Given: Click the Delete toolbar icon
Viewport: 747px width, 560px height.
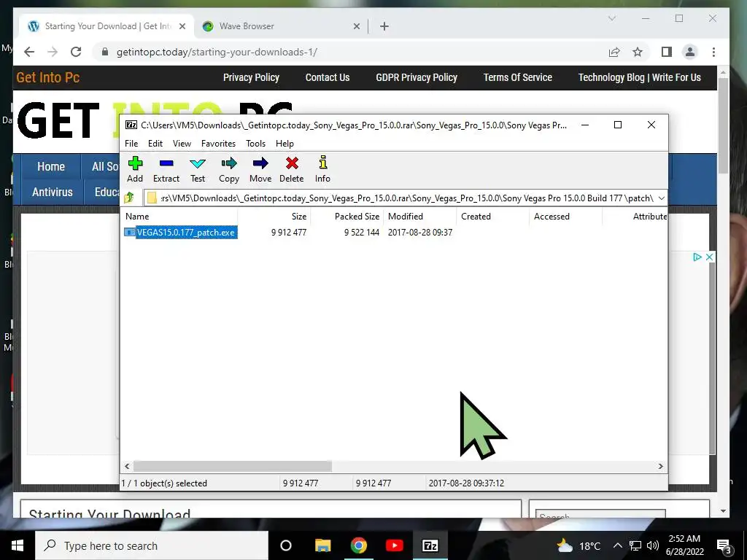Looking at the screenshot, I should 292,163.
